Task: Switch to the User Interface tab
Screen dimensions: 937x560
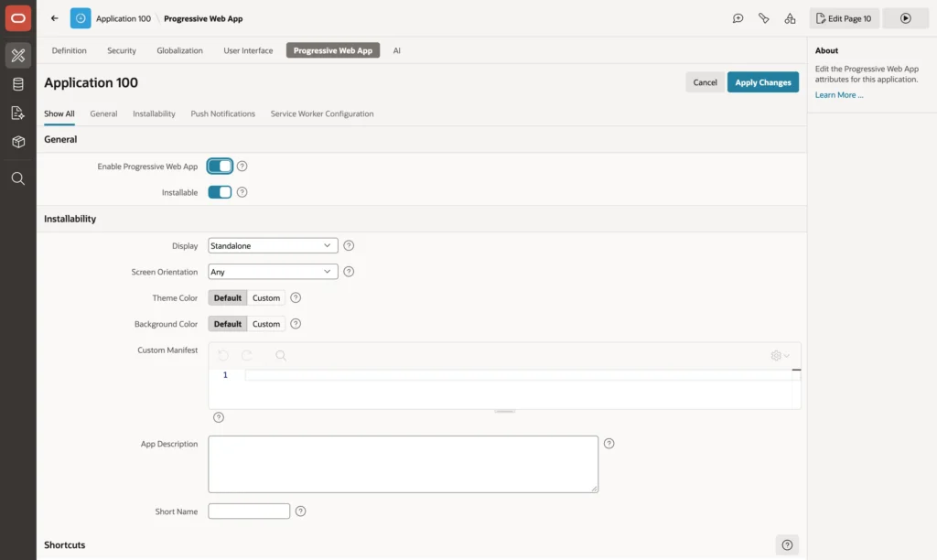Action: [248, 51]
